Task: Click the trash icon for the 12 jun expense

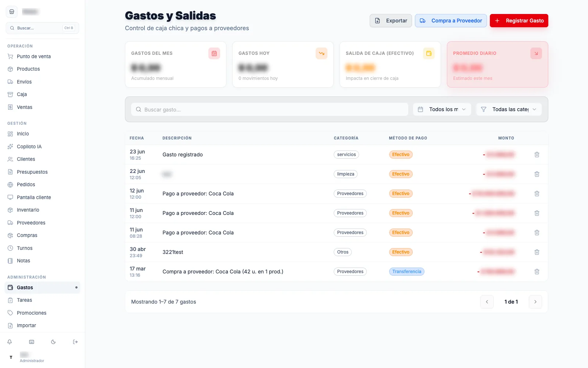Action: [x=537, y=194]
